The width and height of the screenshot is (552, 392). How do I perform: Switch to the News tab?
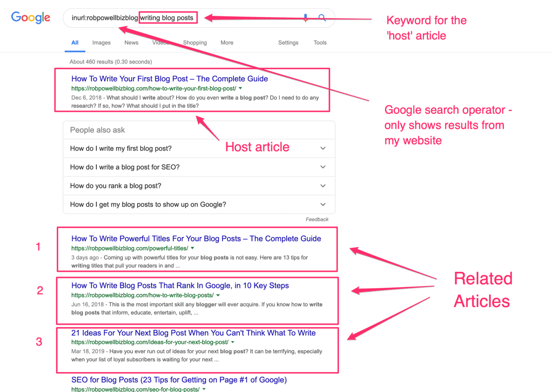[131, 42]
